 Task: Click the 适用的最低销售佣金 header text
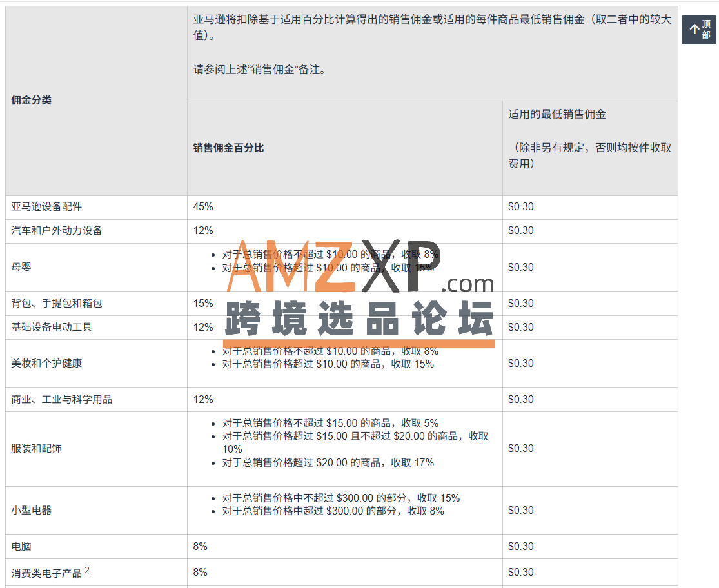click(556, 114)
